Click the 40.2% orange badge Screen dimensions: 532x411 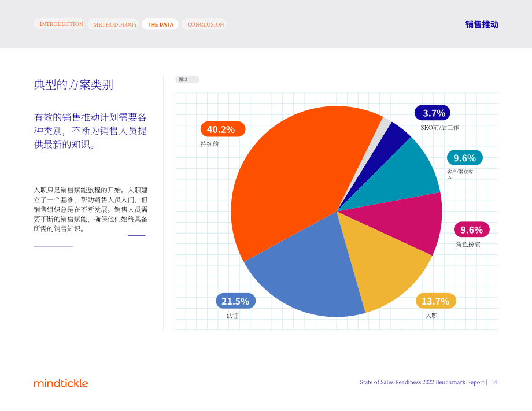click(x=223, y=129)
